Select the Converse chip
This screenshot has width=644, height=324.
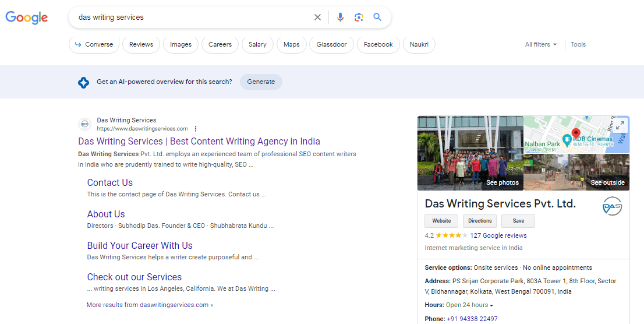(x=94, y=44)
